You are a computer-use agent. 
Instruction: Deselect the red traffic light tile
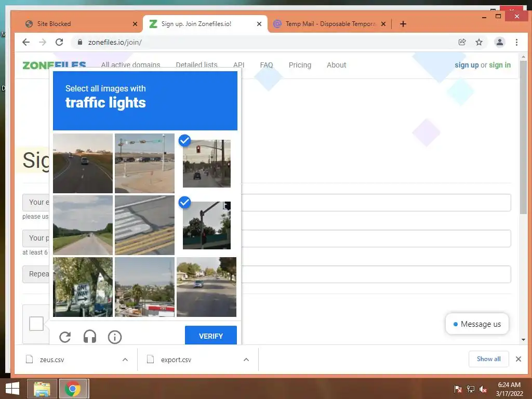206,163
